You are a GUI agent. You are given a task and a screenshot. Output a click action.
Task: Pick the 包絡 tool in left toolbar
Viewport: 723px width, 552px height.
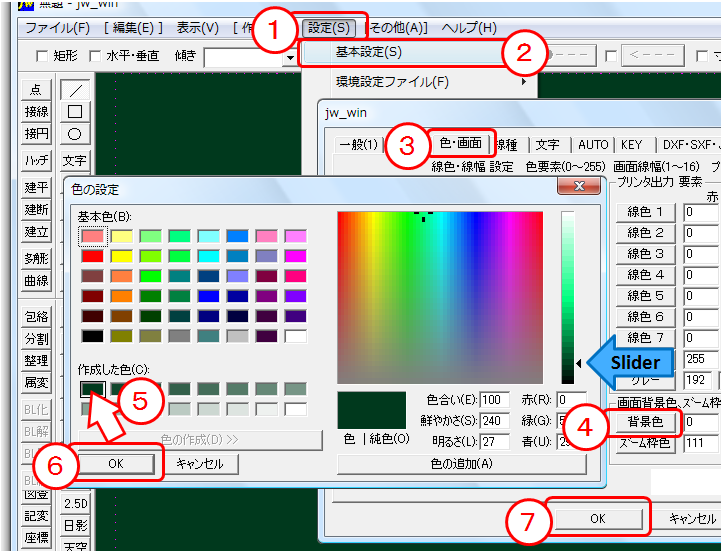coord(36,317)
